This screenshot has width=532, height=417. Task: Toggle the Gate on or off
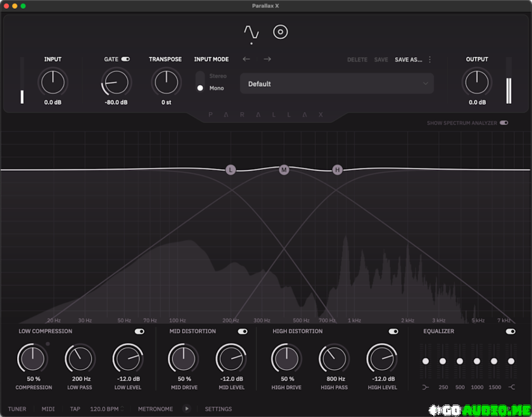click(125, 59)
